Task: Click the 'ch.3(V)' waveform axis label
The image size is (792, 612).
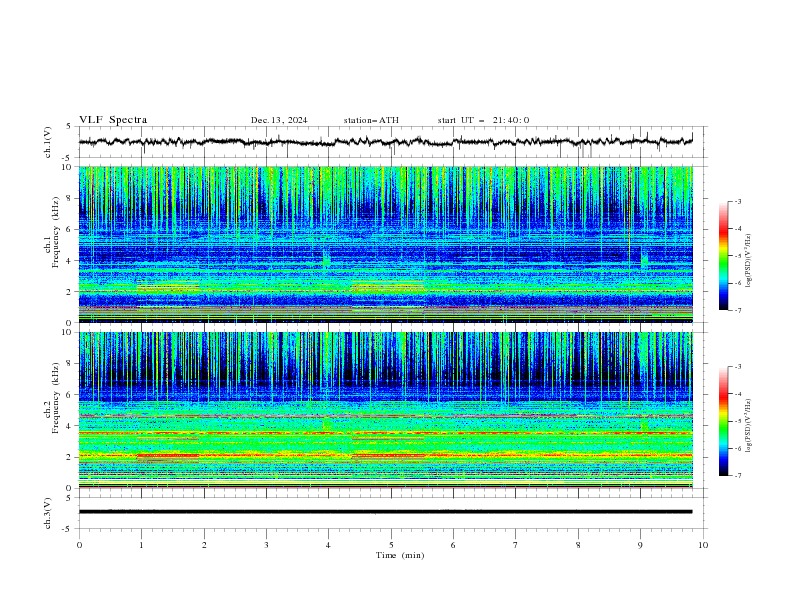Action: [x=48, y=513]
